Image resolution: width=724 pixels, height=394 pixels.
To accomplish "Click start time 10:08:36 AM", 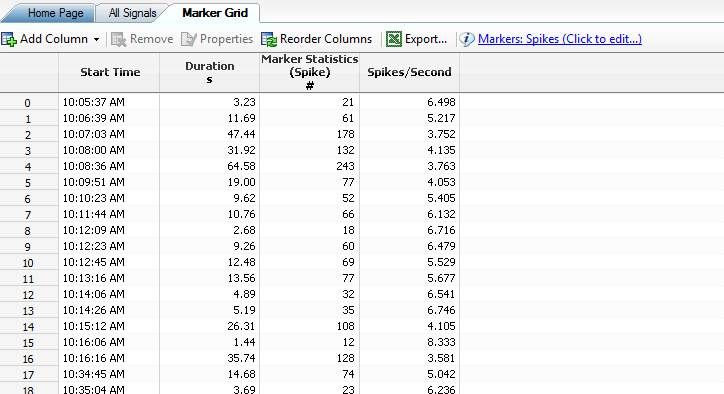I will point(94,166).
